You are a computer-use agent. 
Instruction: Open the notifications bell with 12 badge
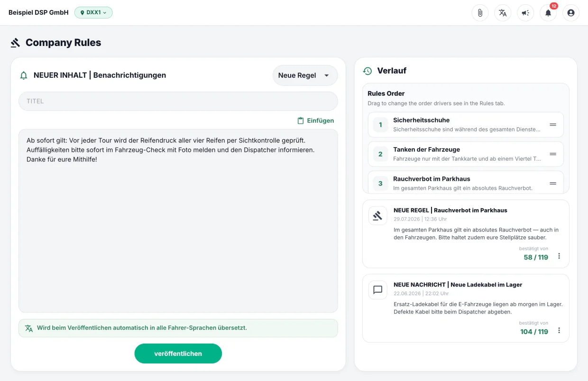(548, 13)
